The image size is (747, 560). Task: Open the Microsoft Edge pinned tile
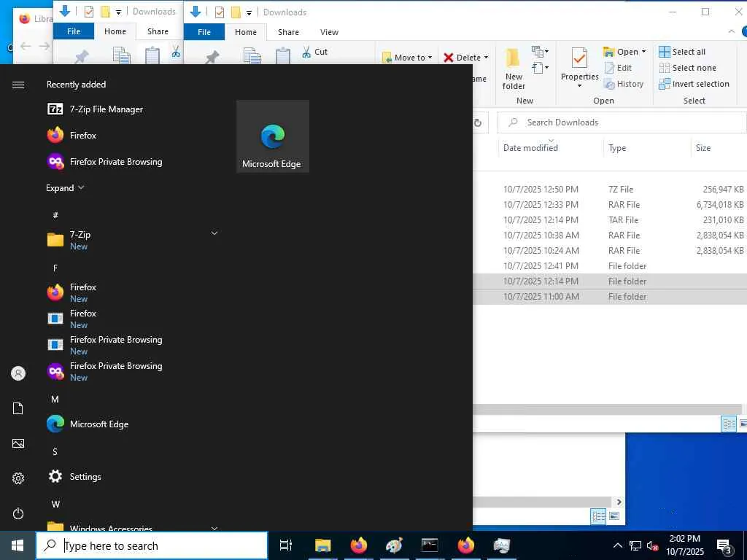(x=273, y=136)
